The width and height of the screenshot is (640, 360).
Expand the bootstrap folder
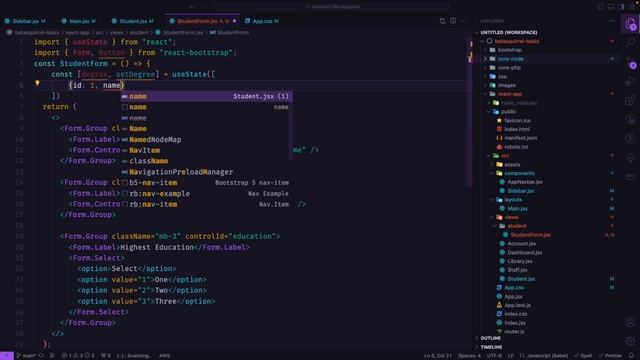[x=509, y=50]
